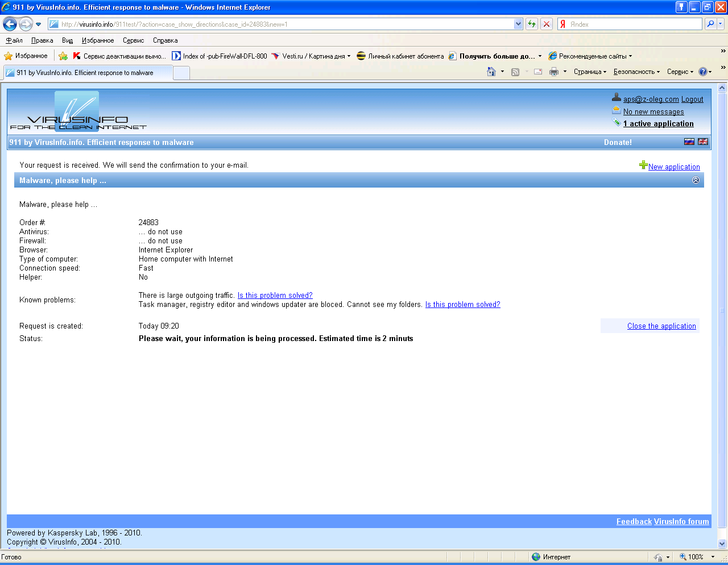Image resolution: width=728 pixels, height=565 pixels.
Task: Switch site language via Russian flag
Action: pos(689,142)
